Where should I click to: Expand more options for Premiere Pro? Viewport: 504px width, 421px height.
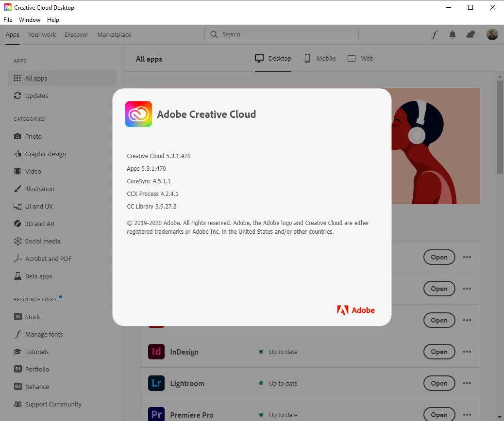pyautogui.click(x=467, y=415)
